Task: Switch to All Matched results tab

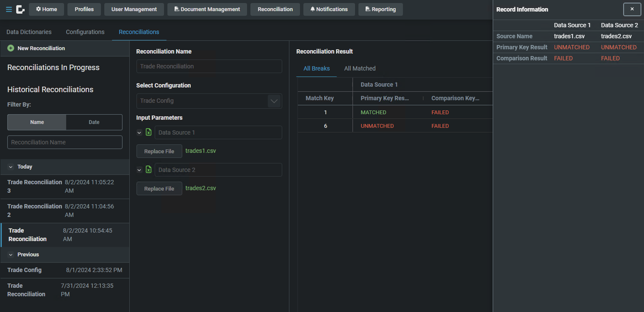Action: click(x=359, y=68)
